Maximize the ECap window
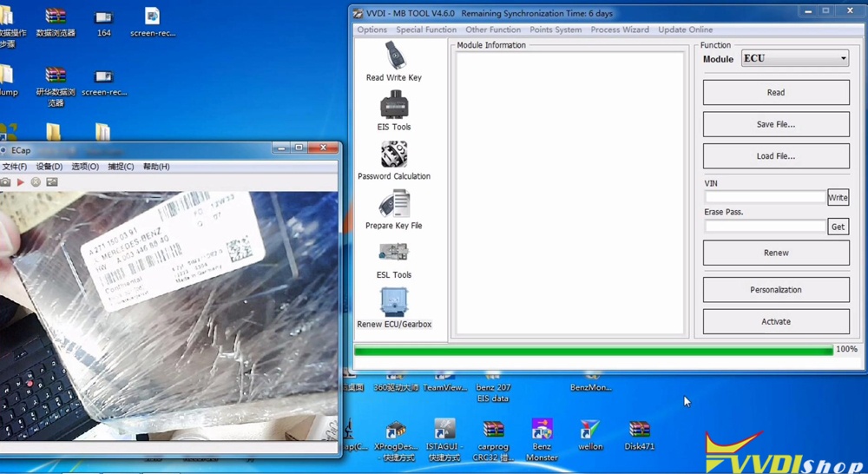 click(x=299, y=148)
